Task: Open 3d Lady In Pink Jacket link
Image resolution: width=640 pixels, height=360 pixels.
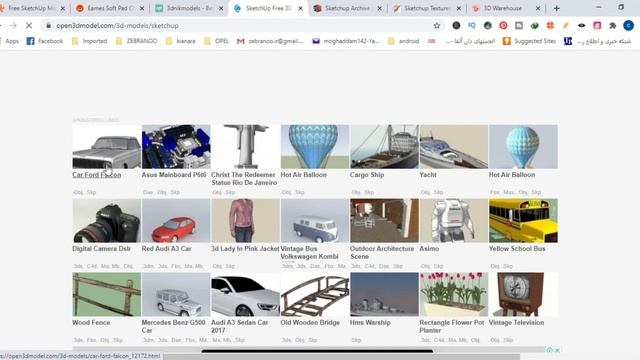Action: pyautogui.click(x=245, y=249)
